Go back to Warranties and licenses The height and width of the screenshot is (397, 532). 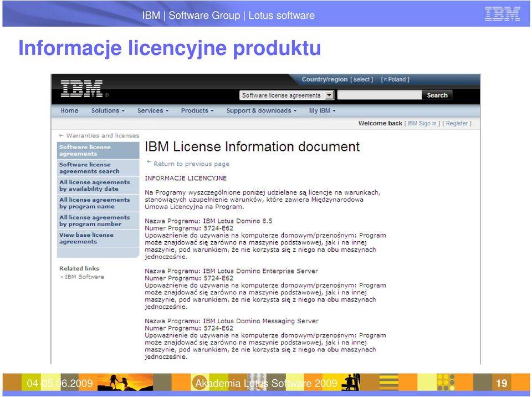99,135
